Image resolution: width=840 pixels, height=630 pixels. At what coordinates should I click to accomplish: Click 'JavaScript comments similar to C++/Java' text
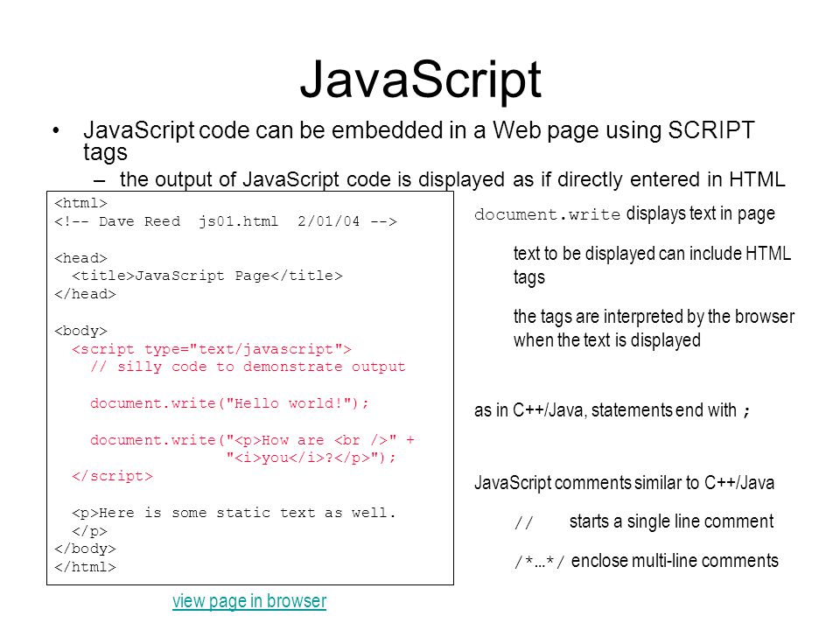tap(624, 483)
